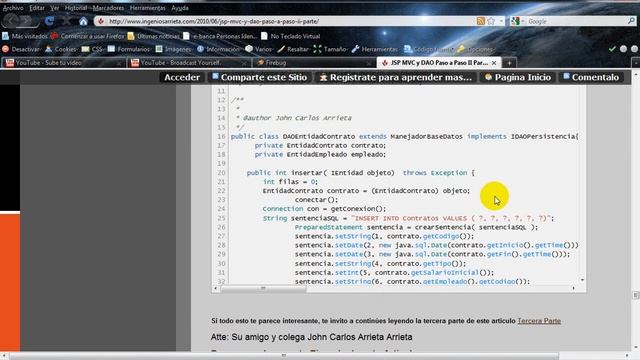640x360 pixels.
Task: Click the Pagina Inicio button
Action: point(517,77)
